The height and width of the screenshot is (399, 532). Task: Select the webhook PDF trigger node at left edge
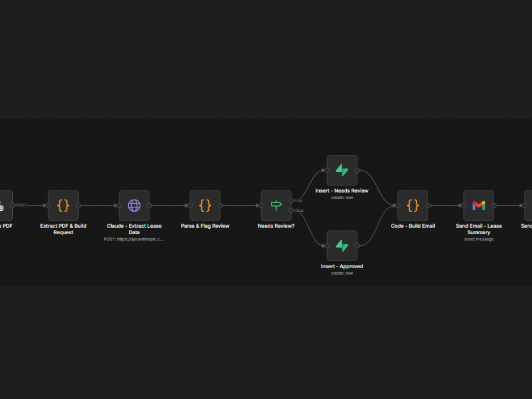[x=5, y=205]
